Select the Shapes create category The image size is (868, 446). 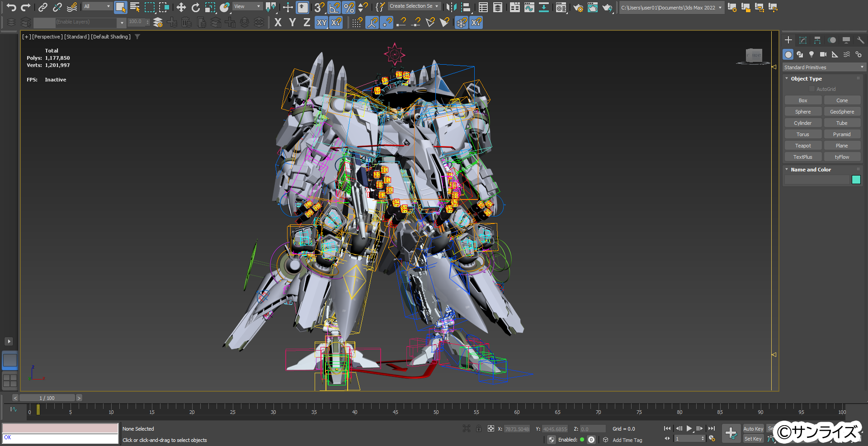[x=800, y=54]
